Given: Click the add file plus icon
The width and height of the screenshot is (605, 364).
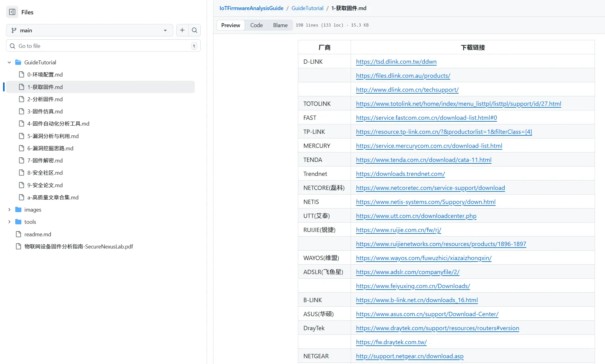Looking at the screenshot, I should coord(182,30).
